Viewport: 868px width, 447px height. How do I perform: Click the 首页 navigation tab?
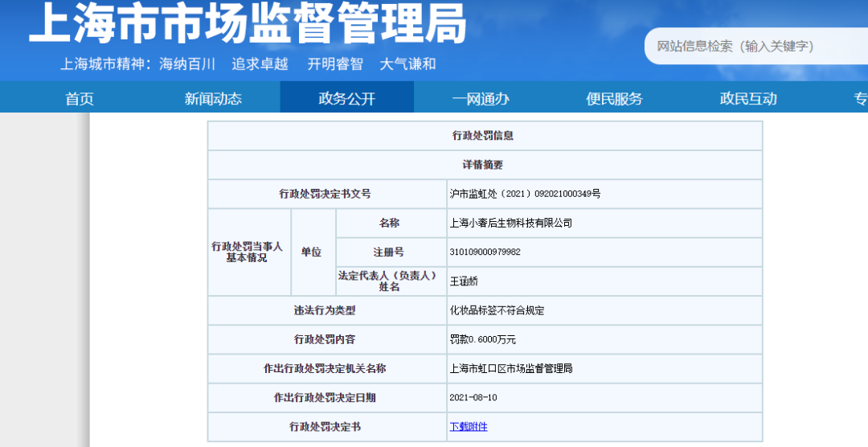80,99
